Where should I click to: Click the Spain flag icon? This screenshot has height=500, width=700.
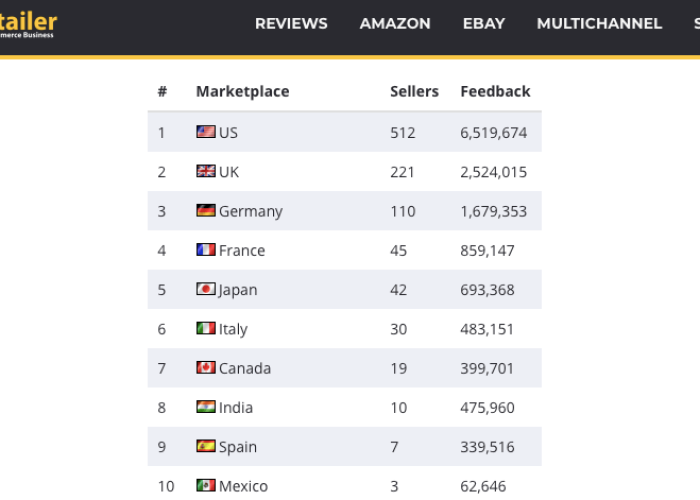(x=206, y=446)
